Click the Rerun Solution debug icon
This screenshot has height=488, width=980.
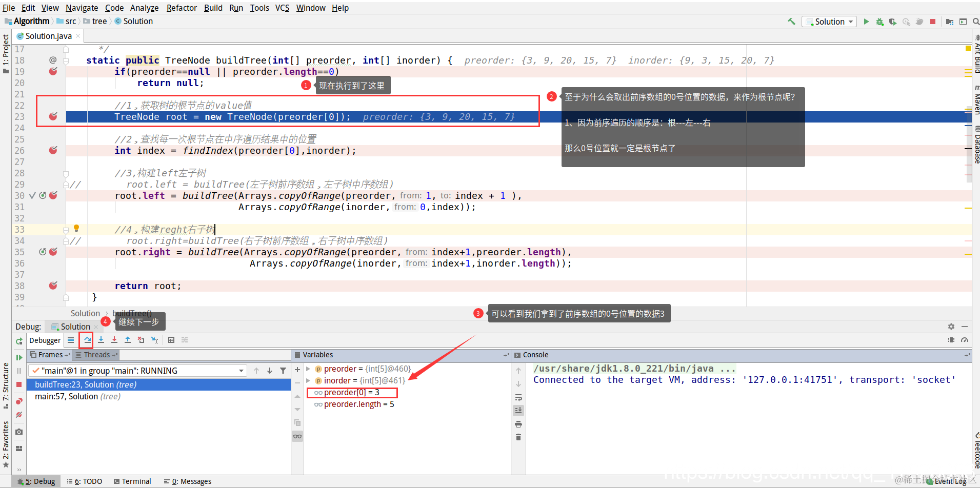click(19, 341)
